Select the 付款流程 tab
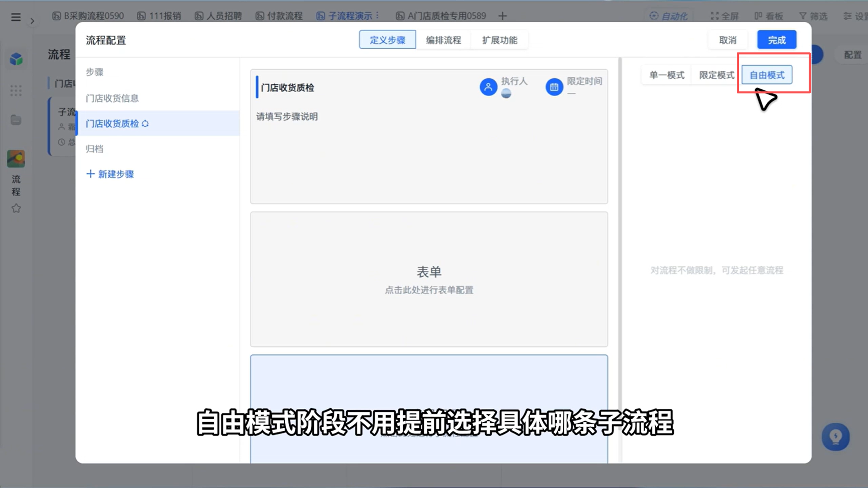868x488 pixels. [x=279, y=16]
